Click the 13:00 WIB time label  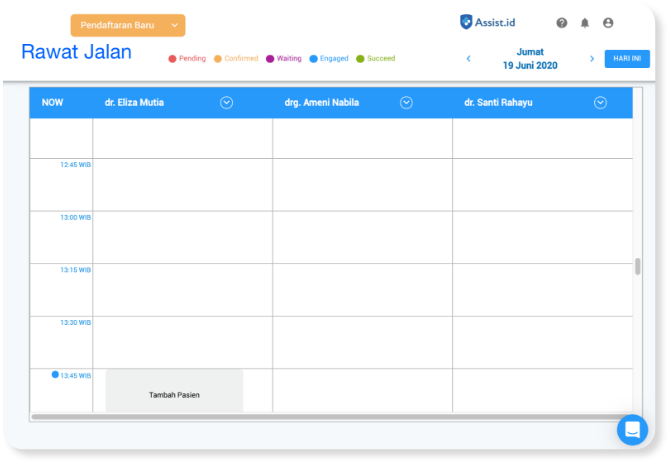[75, 217]
